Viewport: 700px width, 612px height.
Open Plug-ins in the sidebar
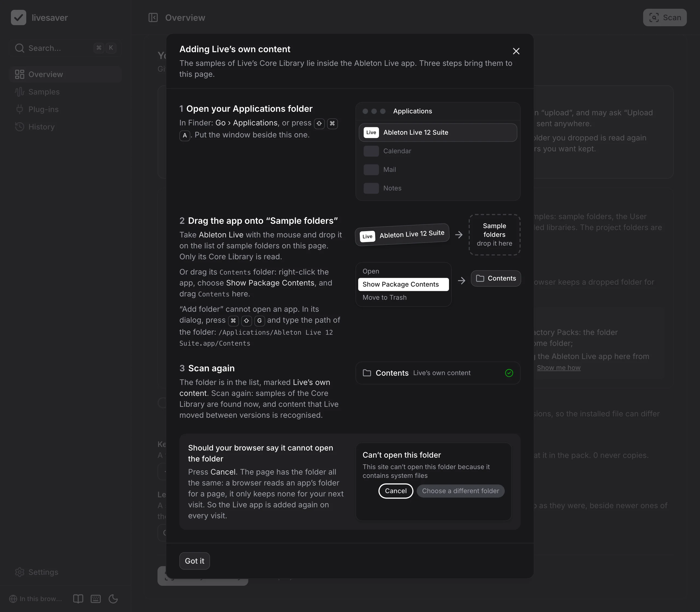coord(66,109)
